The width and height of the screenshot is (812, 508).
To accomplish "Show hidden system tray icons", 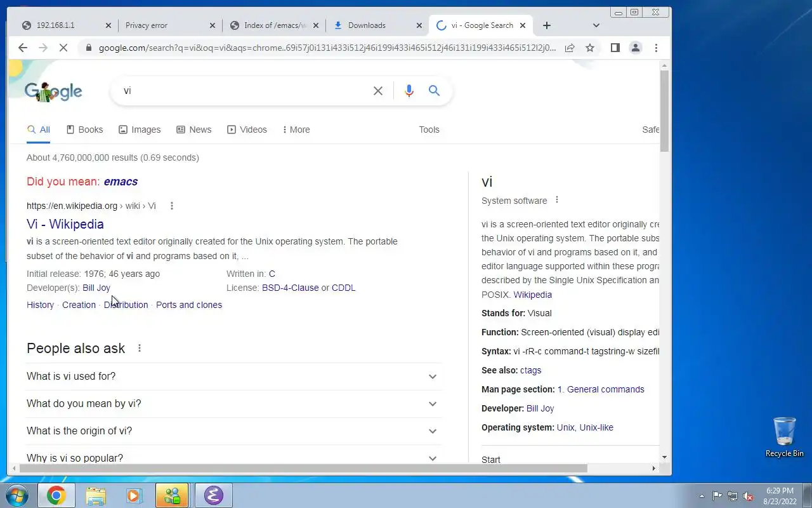I will pyautogui.click(x=702, y=496).
